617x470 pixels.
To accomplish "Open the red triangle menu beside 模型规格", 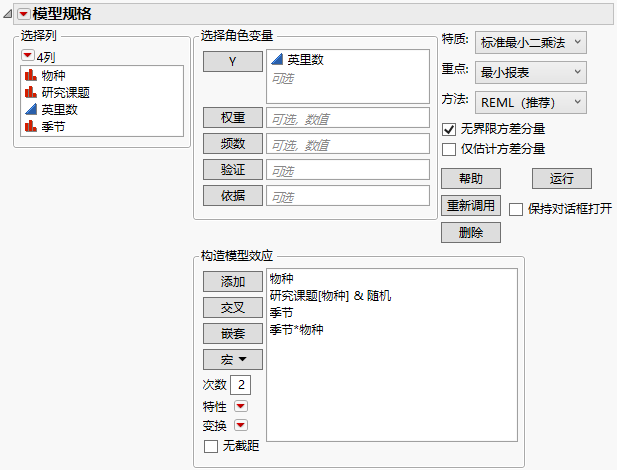I will coord(24,14).
